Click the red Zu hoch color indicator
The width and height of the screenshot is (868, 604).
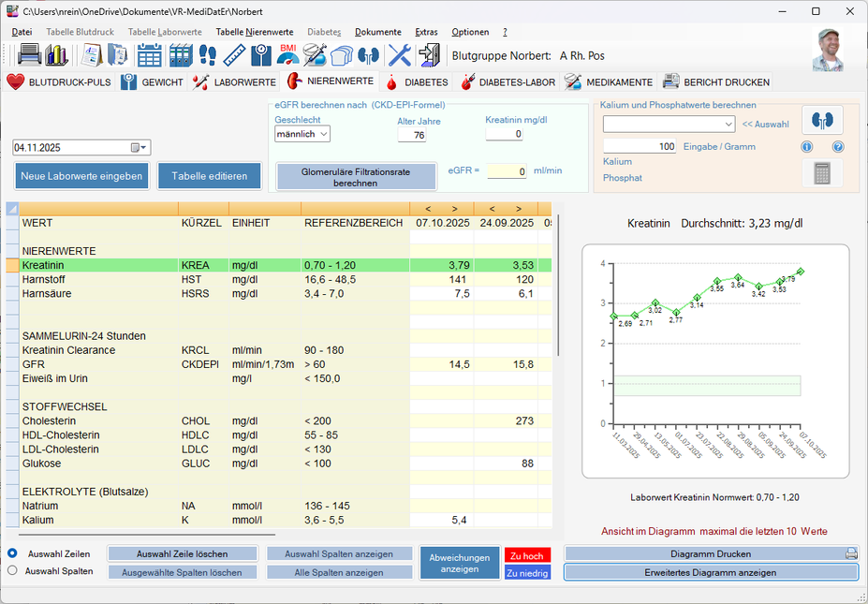[x=528, y=555]
